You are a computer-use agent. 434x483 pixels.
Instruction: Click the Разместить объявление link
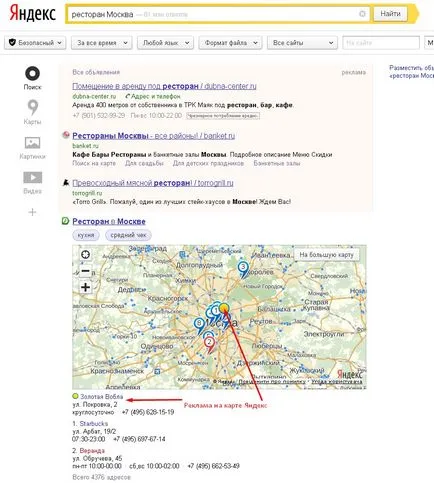pos(412,72)
